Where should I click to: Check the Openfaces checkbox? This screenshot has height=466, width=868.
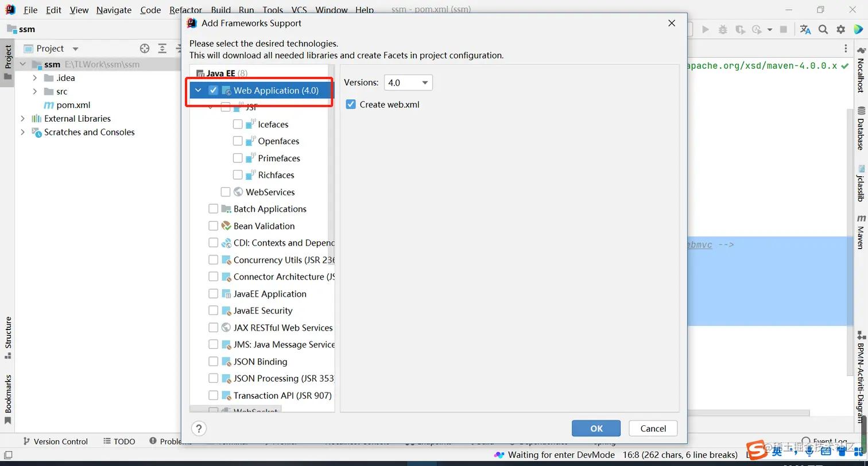click(x=238, y=141)
